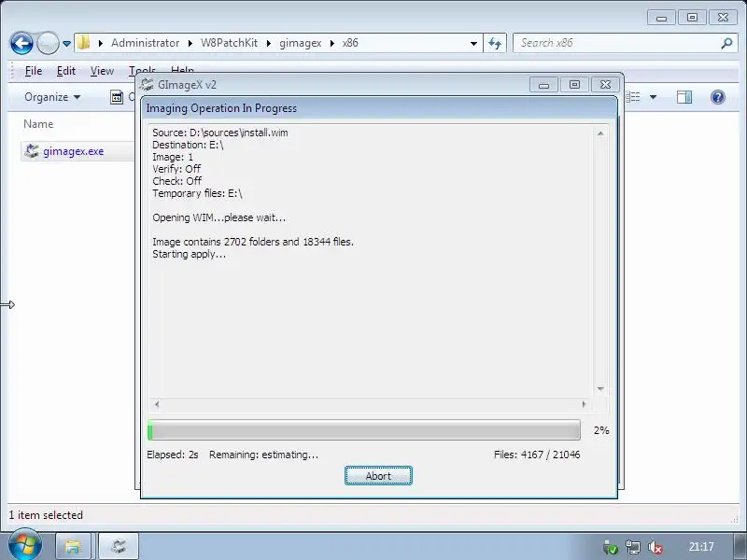The width and height of the screenshot is (747, 560).
Task: Click the search magnifier icon
Action: pos(726,43)
